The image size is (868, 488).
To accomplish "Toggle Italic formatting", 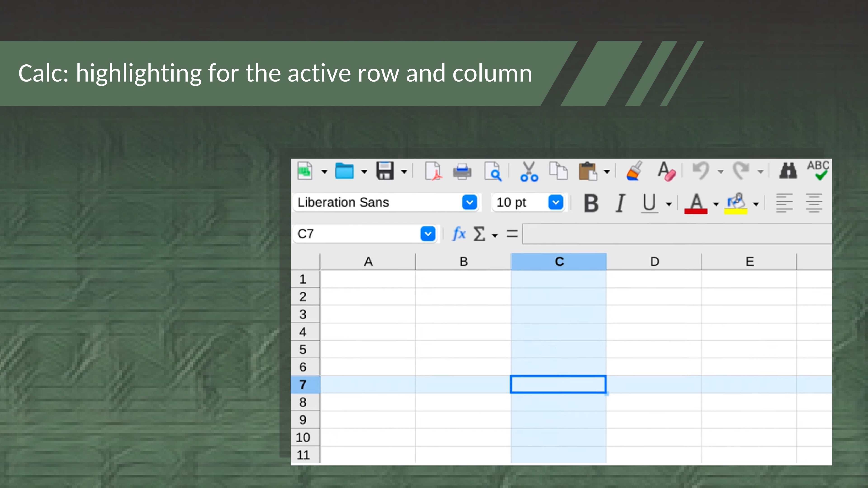I will click(620, 203).
